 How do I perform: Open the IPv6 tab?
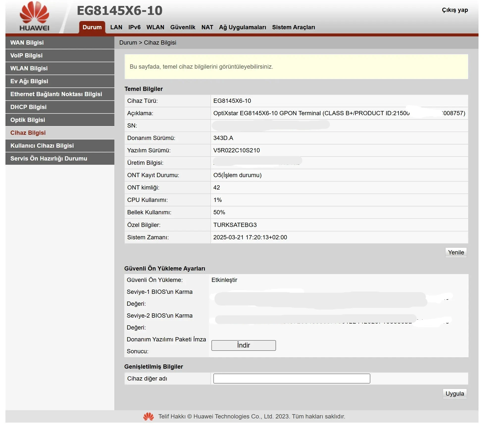coord(134,27)
